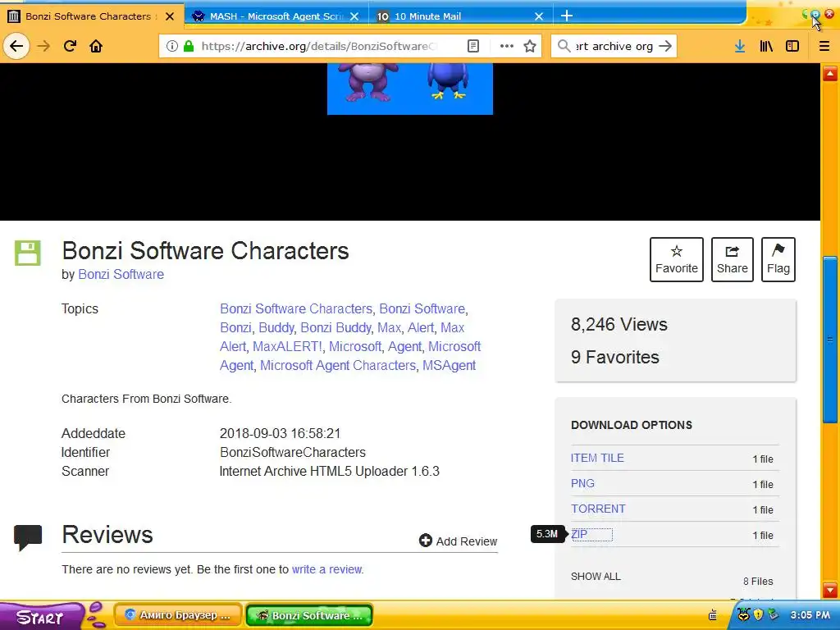Close the Bonzi Software Characters tab
Image resolution: width=840 pixels, height=630 pixels.
pyautogui.click(x=170, y=16)
